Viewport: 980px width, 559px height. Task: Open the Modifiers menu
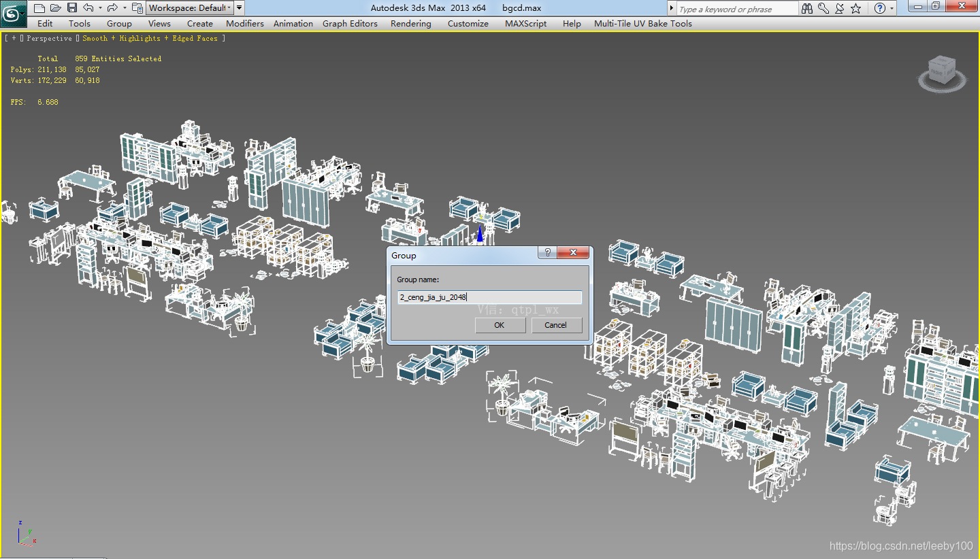click(245, 23)
